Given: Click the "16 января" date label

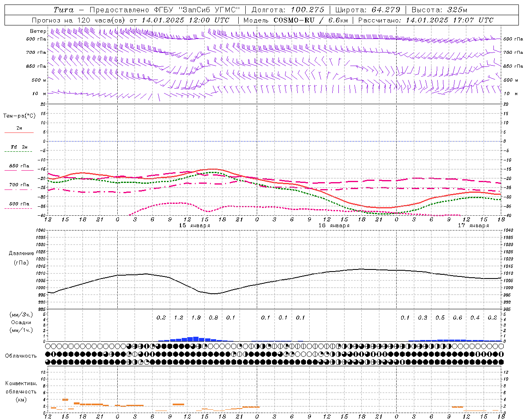Looking at the screenshot, I should tap(334, 226).
